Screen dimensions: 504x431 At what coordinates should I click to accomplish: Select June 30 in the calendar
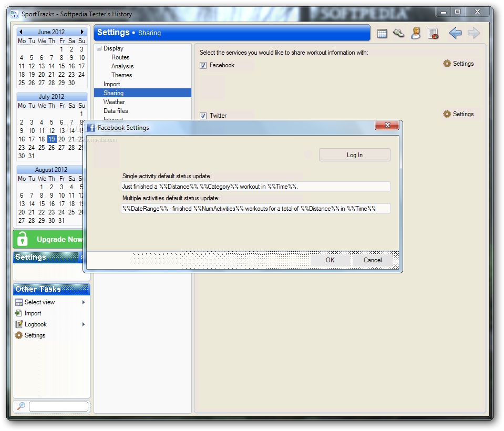tap(71, 83)
